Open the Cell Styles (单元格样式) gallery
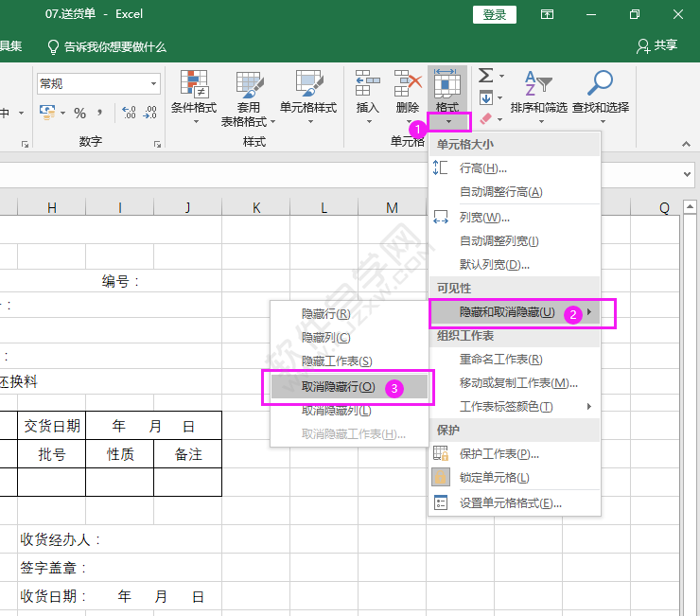Image resolution: width=700 pixels, height=616 pixels. pos(308,85)
